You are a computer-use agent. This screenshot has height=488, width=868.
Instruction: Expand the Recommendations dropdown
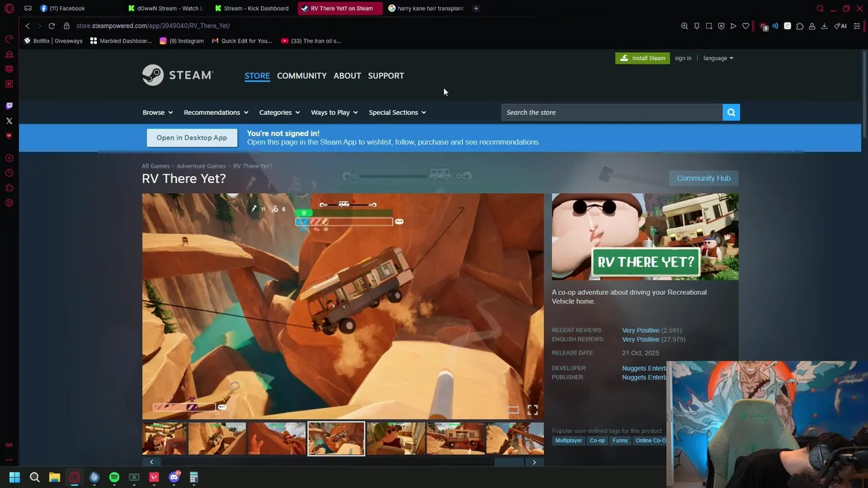point(216,113)
